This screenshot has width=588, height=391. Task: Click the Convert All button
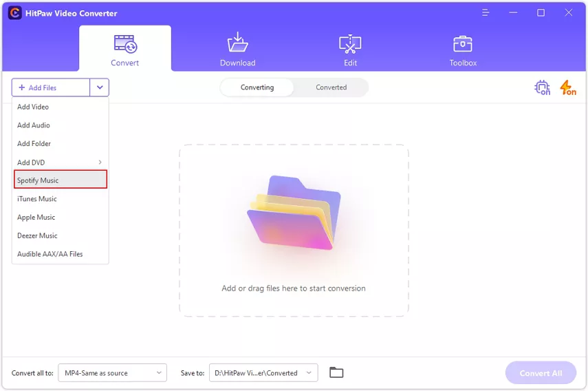click(541, 373)
